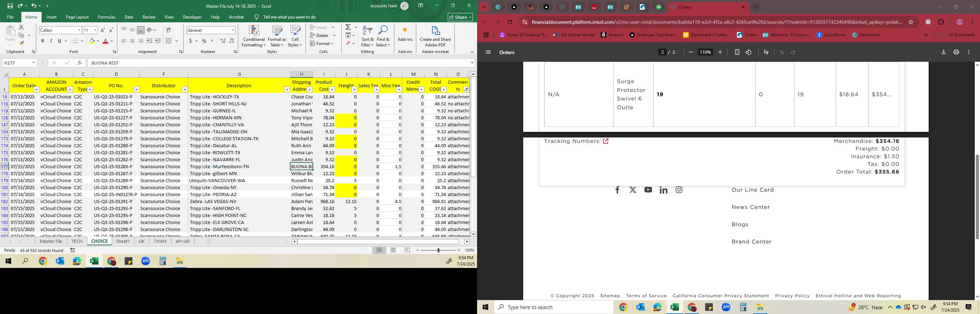Click the Type here to search taskbar box
The image size is (980, 314).
[x=554, y=307]
